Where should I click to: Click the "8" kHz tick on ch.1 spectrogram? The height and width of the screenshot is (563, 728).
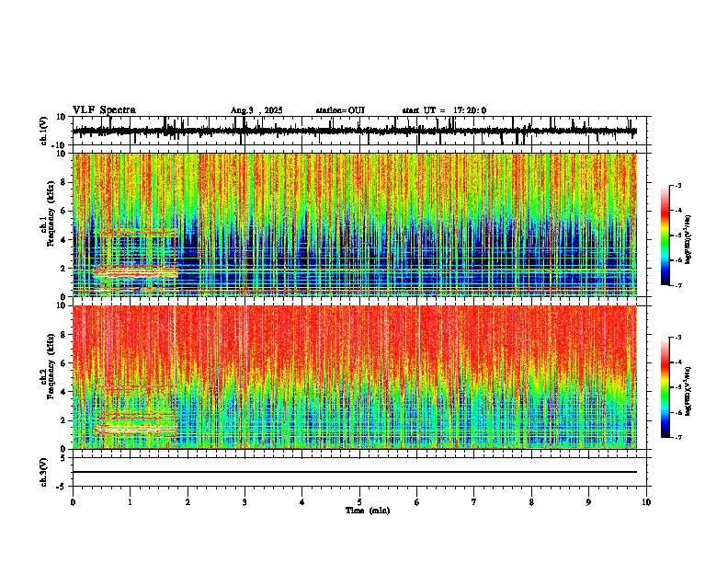coord(63,182)
